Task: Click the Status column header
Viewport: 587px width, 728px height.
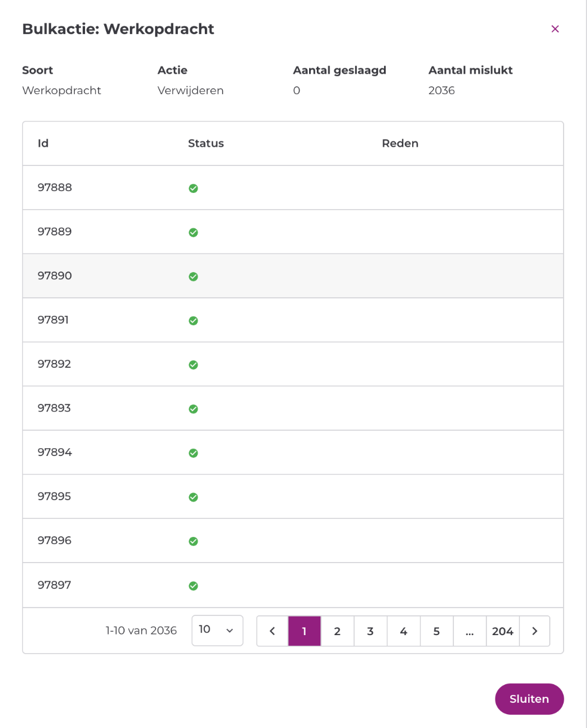Action: tap(206, 144)
